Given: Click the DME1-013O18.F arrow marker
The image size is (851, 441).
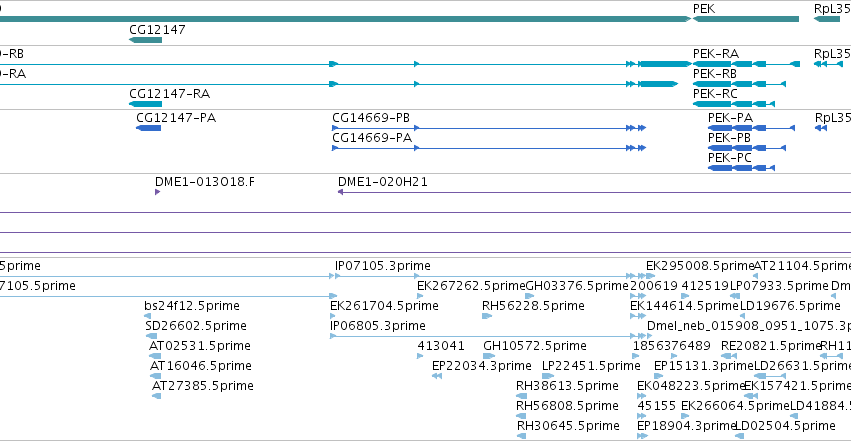Looking at the screenshot, I should pos(157,191).
